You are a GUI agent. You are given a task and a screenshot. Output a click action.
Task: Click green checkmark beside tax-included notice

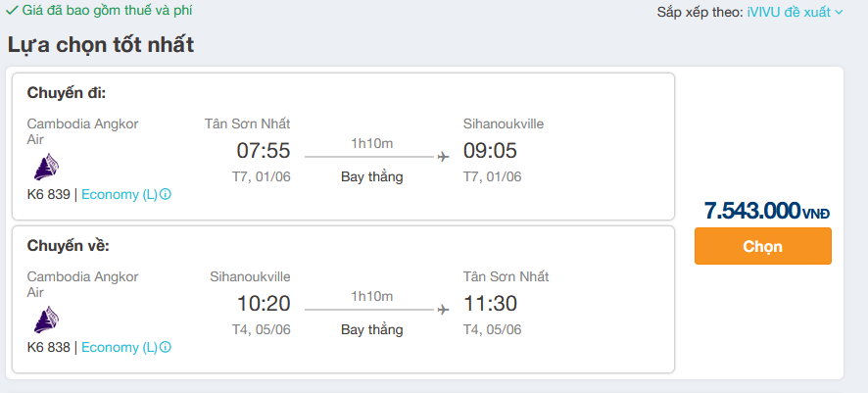(x=12, y=11)
